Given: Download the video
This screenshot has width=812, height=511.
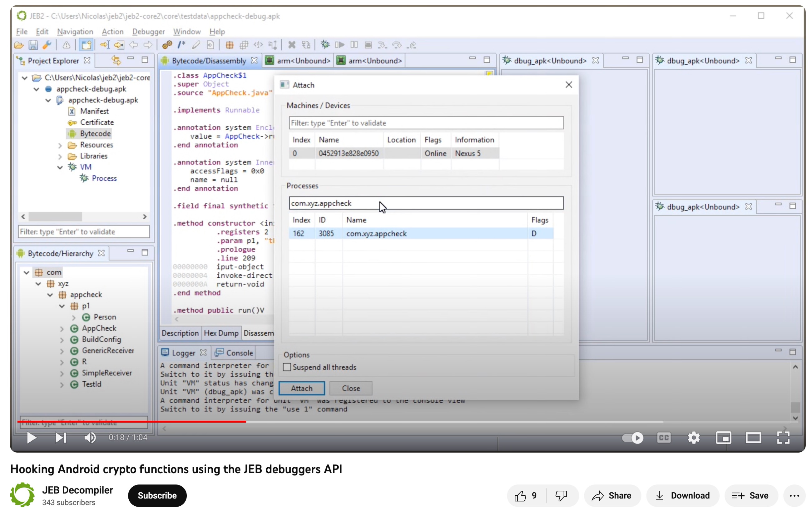Looking at the screenshot, I should (x=682, y=495).
